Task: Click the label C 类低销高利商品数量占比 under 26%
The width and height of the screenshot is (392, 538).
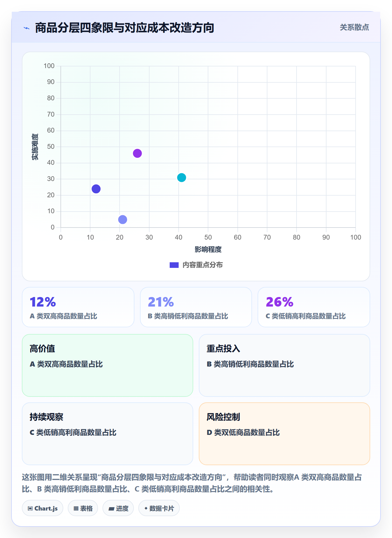Action: (x=306, y=316)
